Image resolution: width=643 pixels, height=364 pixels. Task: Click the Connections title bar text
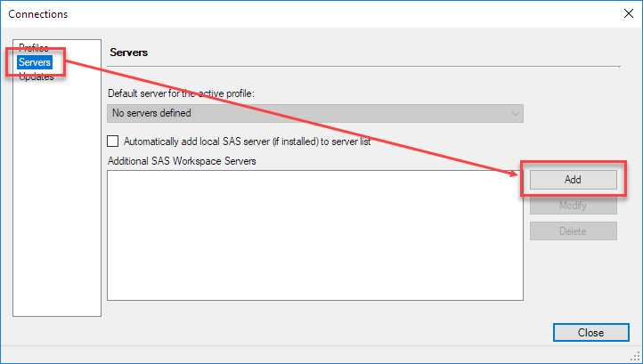38,13
